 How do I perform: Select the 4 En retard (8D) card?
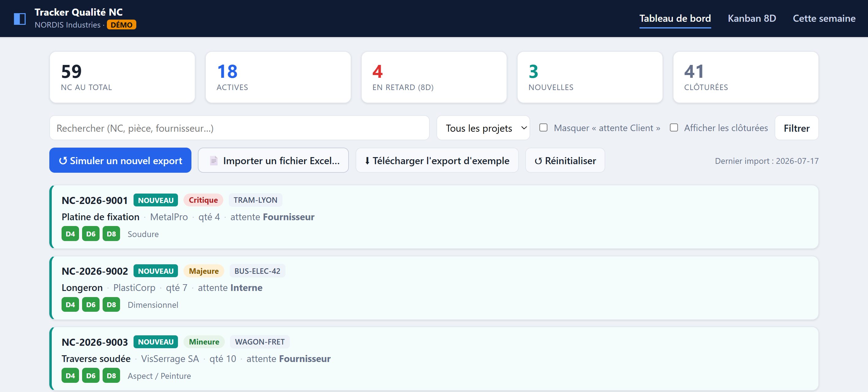(x=434, y=77)
